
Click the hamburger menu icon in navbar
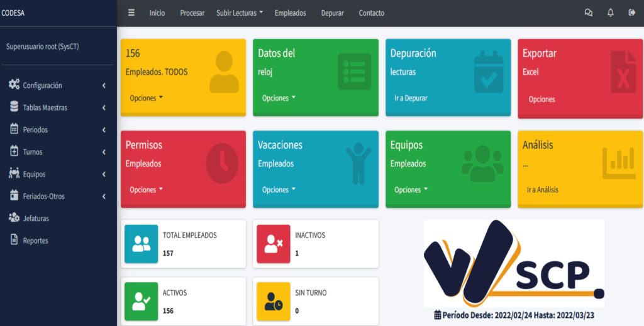pos(131,13)
